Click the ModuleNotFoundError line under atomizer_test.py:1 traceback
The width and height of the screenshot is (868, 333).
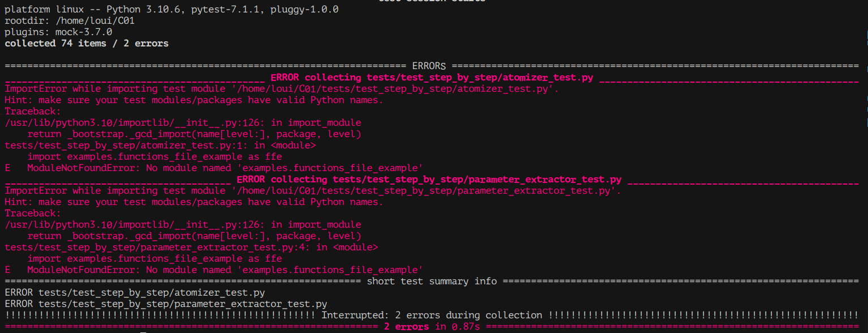pos(214,168)
